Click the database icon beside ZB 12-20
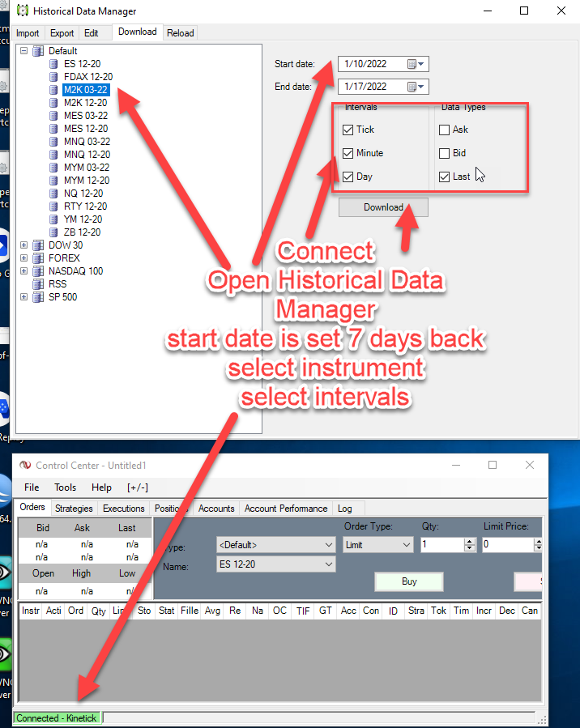The height and width of the screenshot is (728, 580). [53, 232]
